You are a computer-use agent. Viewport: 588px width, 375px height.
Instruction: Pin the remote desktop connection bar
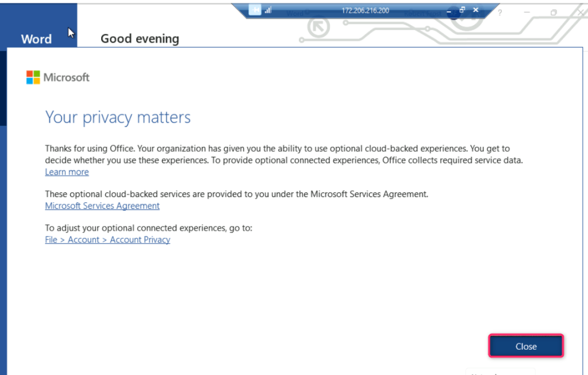(x=255, y=10)
